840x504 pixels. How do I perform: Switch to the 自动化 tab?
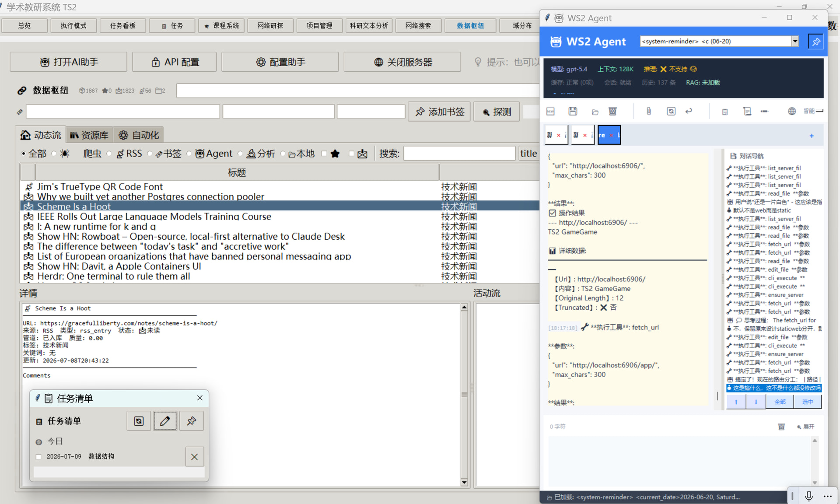139,135
